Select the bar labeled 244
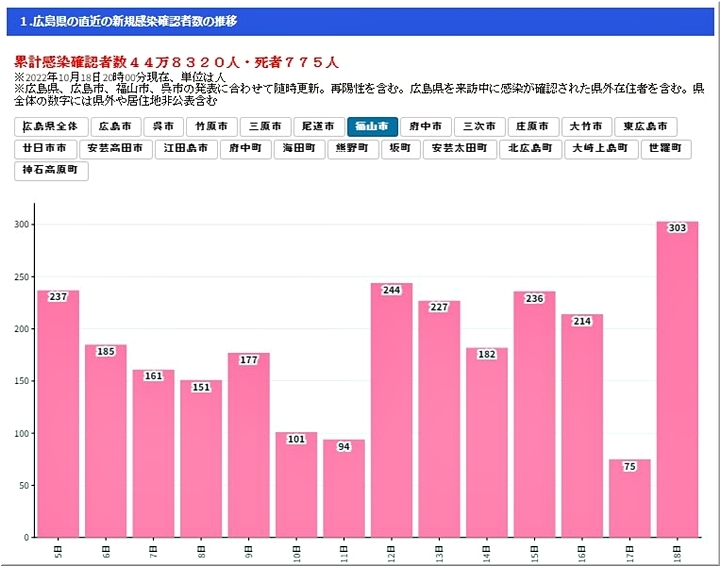This screenshot has width=720, height=566. pyautogui.click(x=391, y=410)
